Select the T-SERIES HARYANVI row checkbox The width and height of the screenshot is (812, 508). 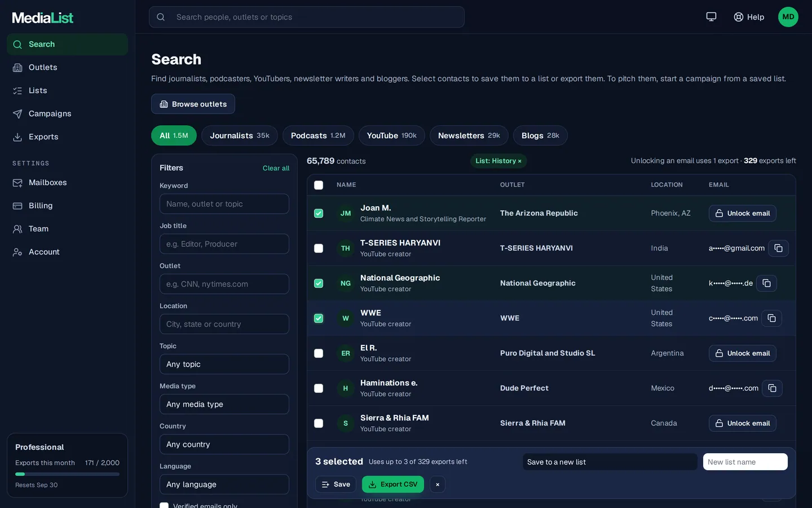click(x=319, y=248)
